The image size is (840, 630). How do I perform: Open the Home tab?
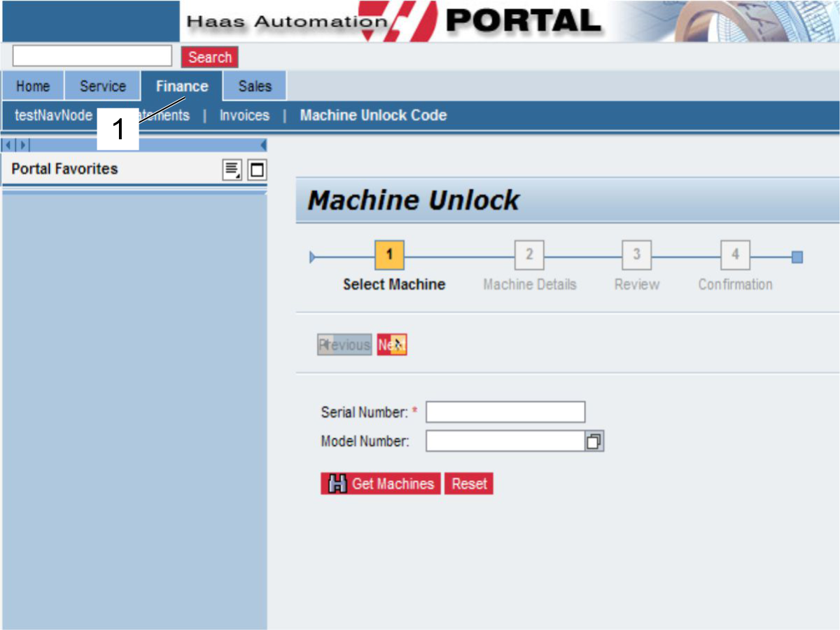pyautogui.click(x=33, y=86)
